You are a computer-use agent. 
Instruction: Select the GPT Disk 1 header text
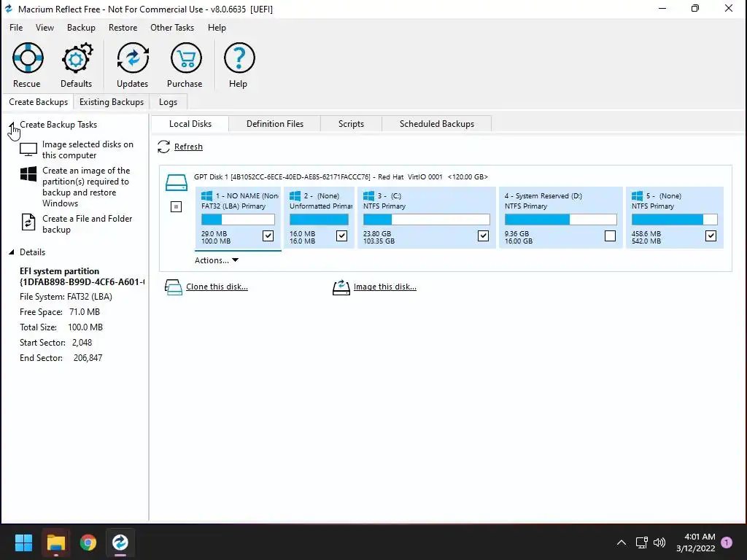tap(341, 176)
